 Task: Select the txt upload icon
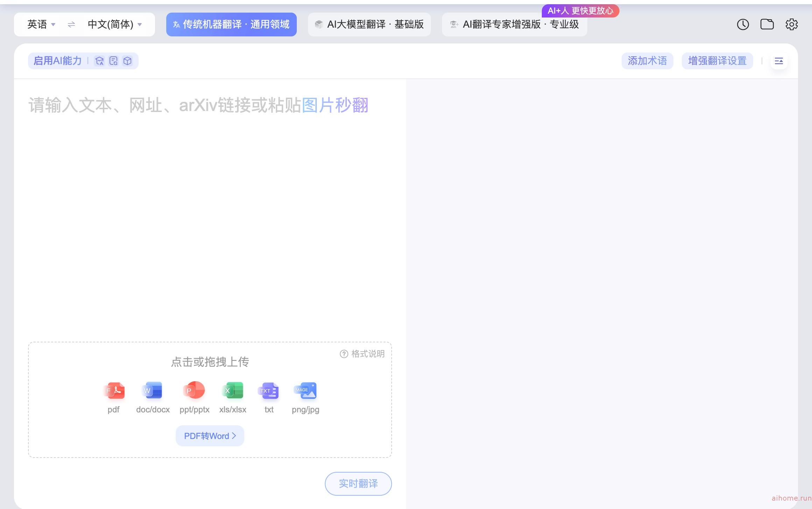click(x=268, y=391)
